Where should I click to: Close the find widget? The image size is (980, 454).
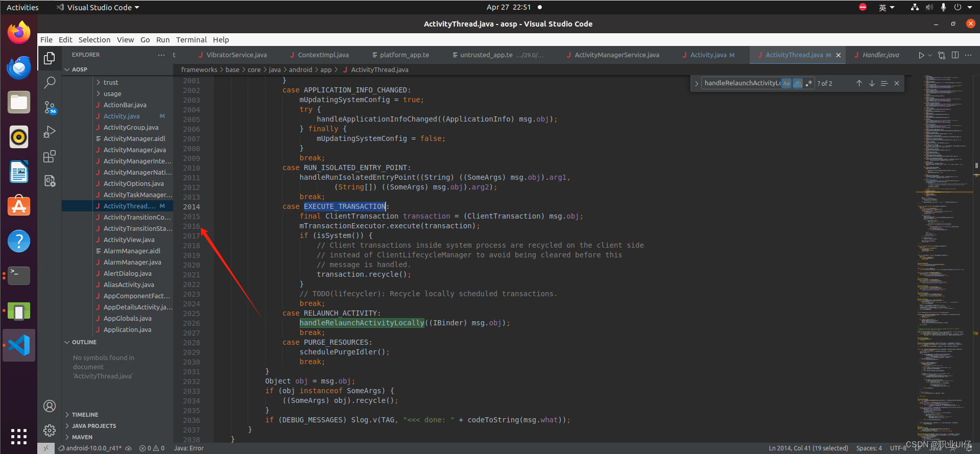tap(897, 83)
